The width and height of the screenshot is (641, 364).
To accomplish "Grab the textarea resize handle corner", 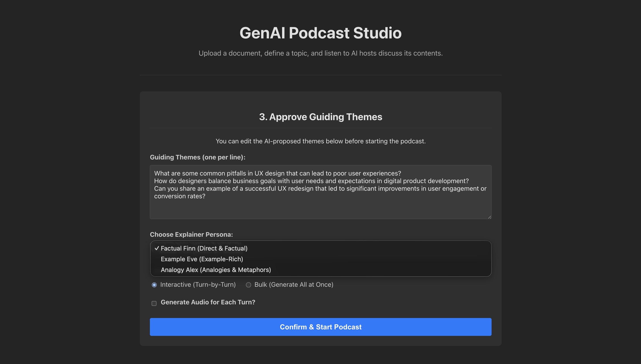I will click(489, 217).
